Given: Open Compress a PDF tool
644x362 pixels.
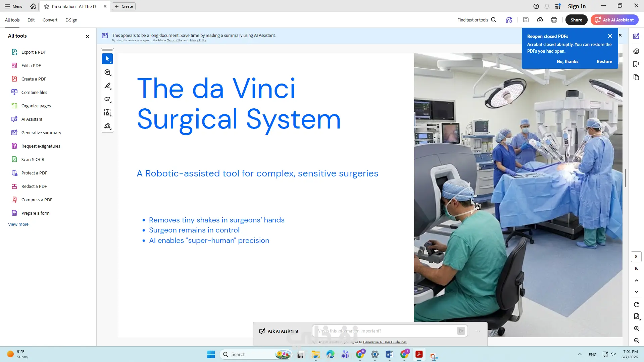Looking at the screenshot, I should click(37, 200).
